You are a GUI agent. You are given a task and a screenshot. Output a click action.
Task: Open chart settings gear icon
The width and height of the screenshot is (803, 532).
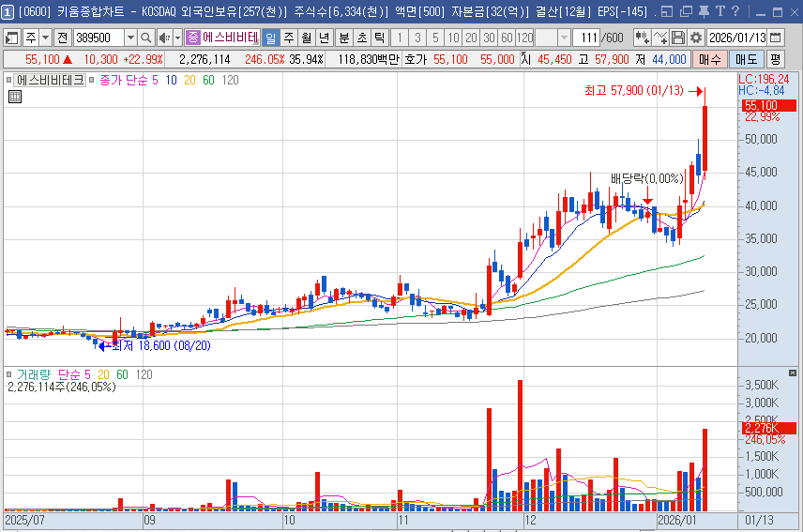tap(695, 38)
